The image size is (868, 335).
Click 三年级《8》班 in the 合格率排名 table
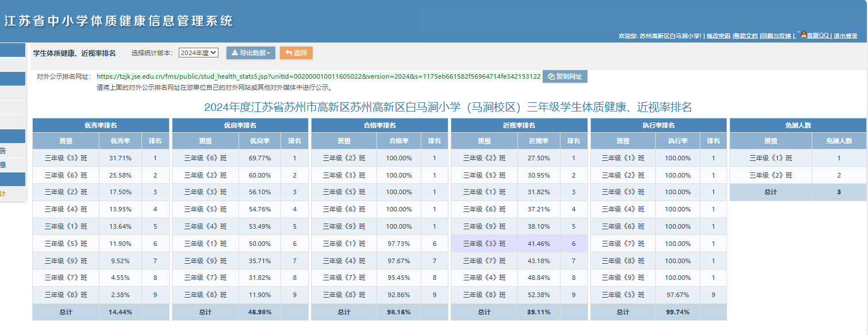pos(344,295)
